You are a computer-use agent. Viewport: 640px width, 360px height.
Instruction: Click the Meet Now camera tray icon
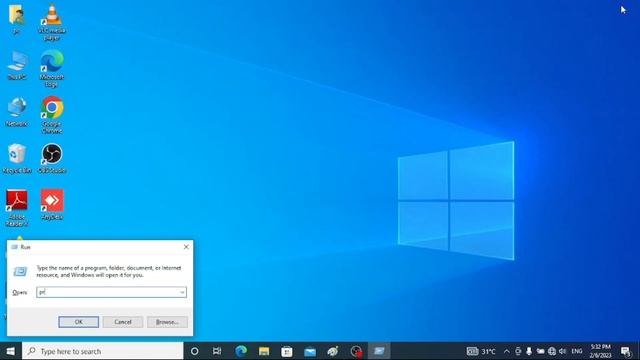[518, 351]
